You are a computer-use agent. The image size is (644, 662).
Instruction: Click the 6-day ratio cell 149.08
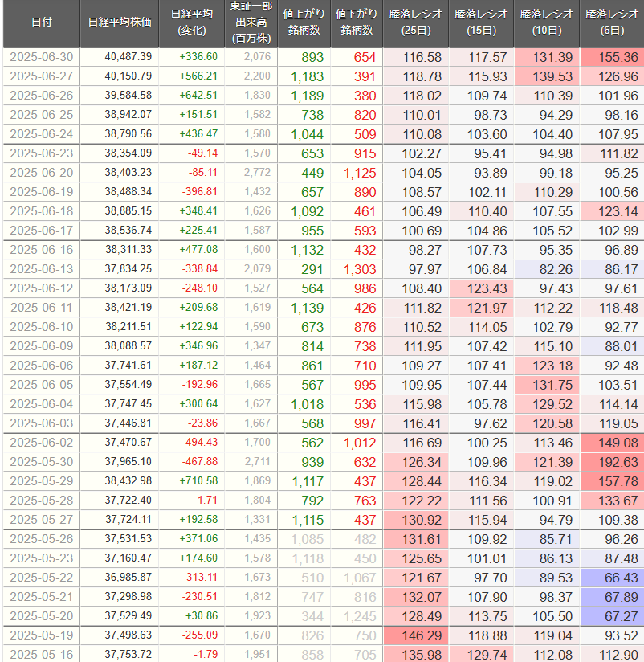tap(612, 443)
